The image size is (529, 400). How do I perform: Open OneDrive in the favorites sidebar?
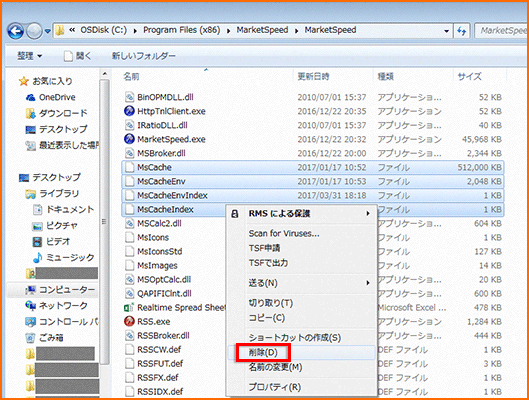(x=57, y=97)
